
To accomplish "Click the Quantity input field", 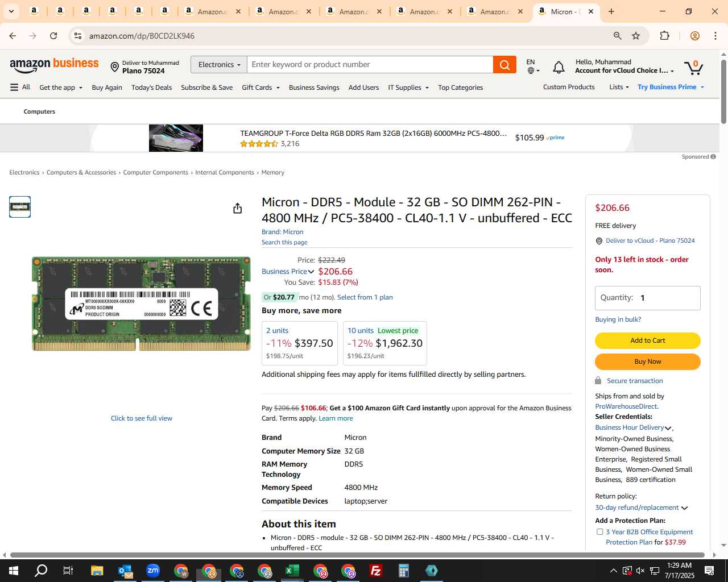I will coord(647,298).
